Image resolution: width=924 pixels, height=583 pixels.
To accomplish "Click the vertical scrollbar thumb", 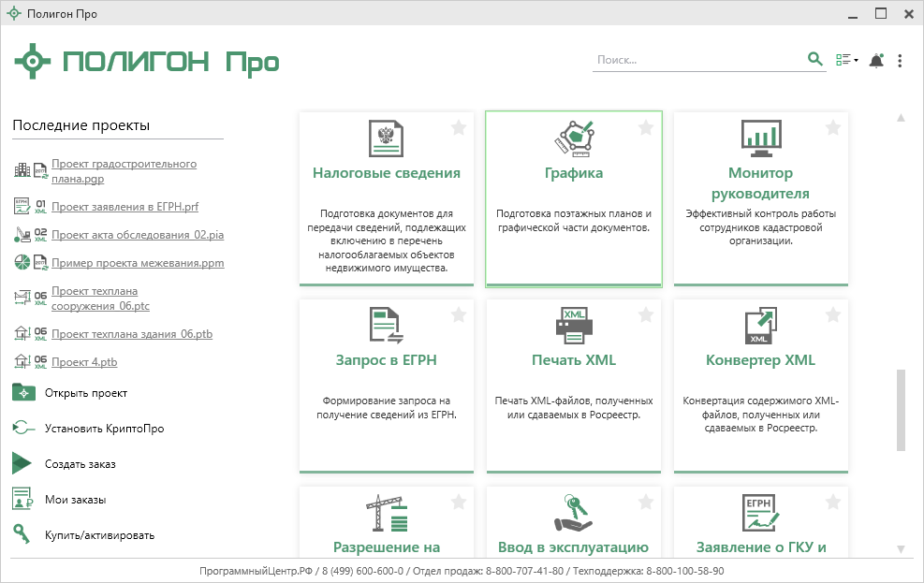I will tap(901, 410).
